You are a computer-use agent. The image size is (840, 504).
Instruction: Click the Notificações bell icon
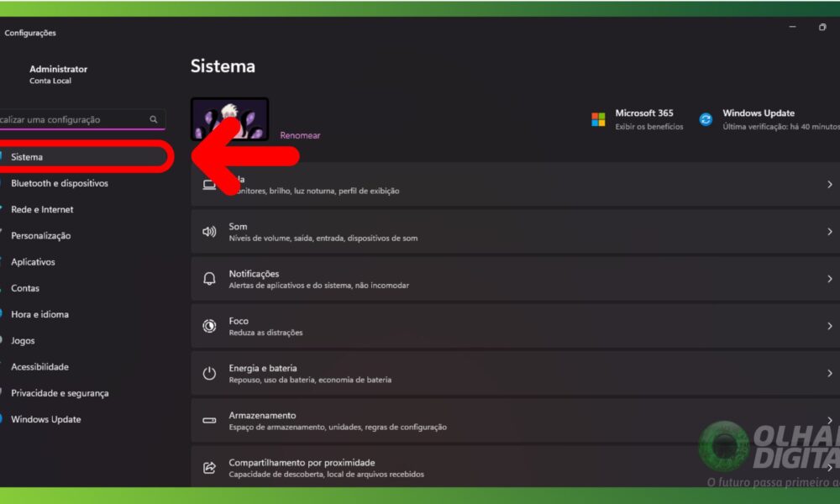(x=209, y=279)
